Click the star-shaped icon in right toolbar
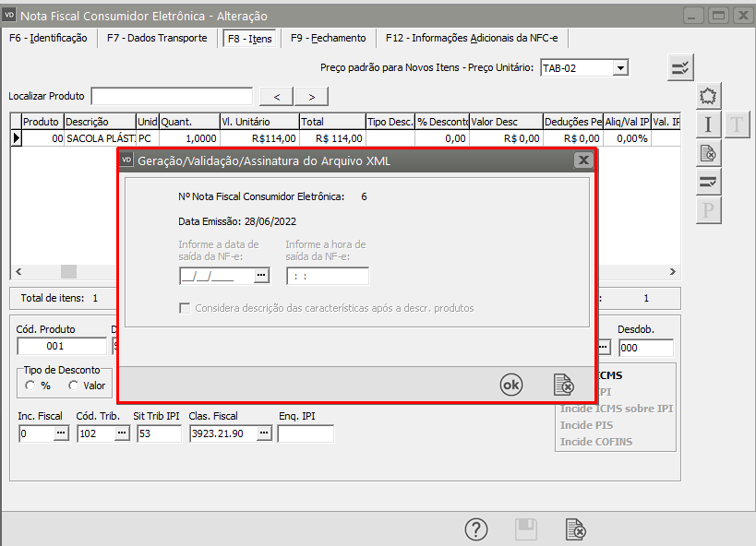 (x=708, y=96)
